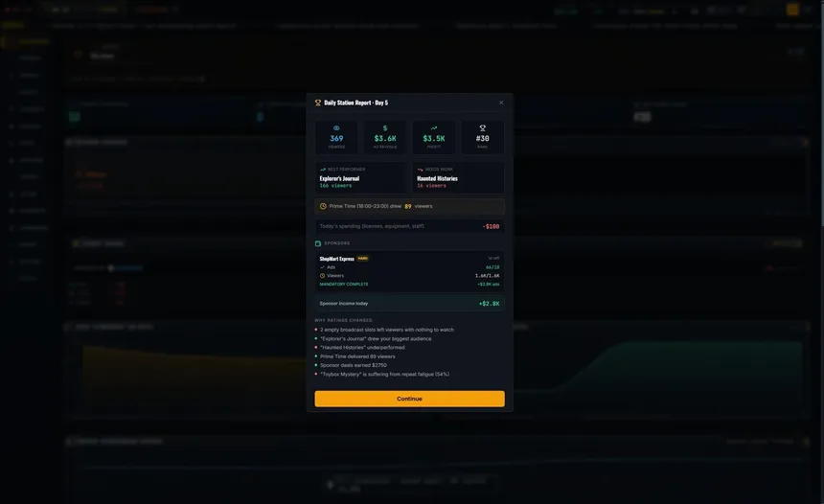Click the Toybox Mystery repeat fatigue note
Viewport: 824px width, 504px height.
384,375
